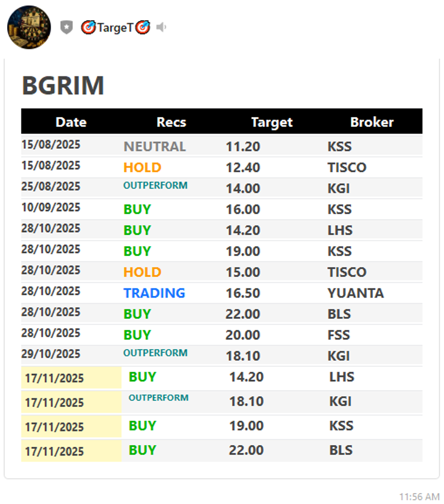Screen dimensions: 444x504
Task: Click the Broker column header
Action: click(x=372, y=122)
